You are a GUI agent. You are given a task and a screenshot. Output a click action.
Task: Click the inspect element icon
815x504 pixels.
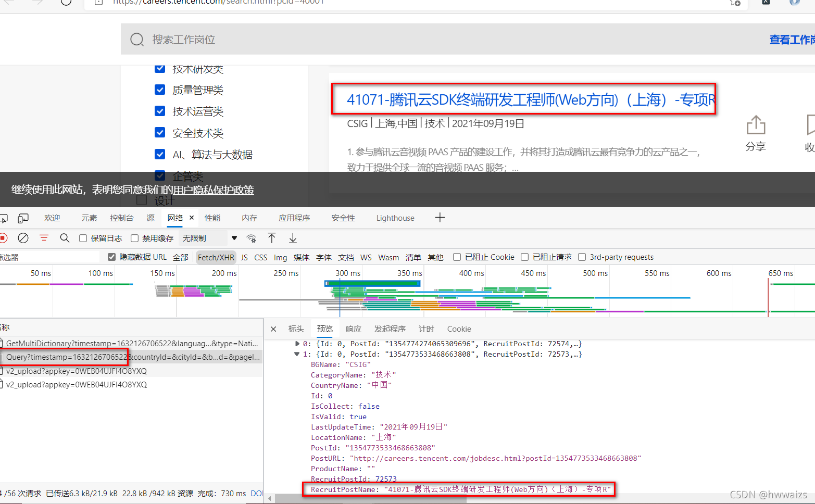click(4, 218)
